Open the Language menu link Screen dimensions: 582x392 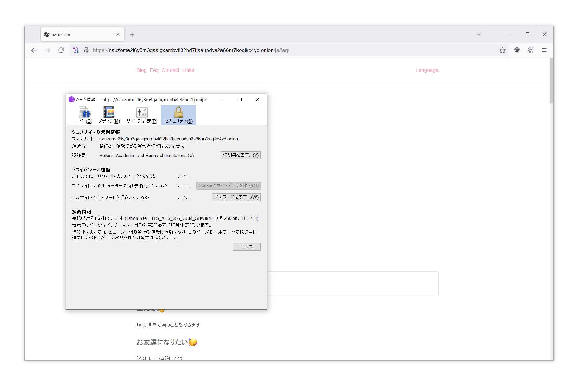427,70
